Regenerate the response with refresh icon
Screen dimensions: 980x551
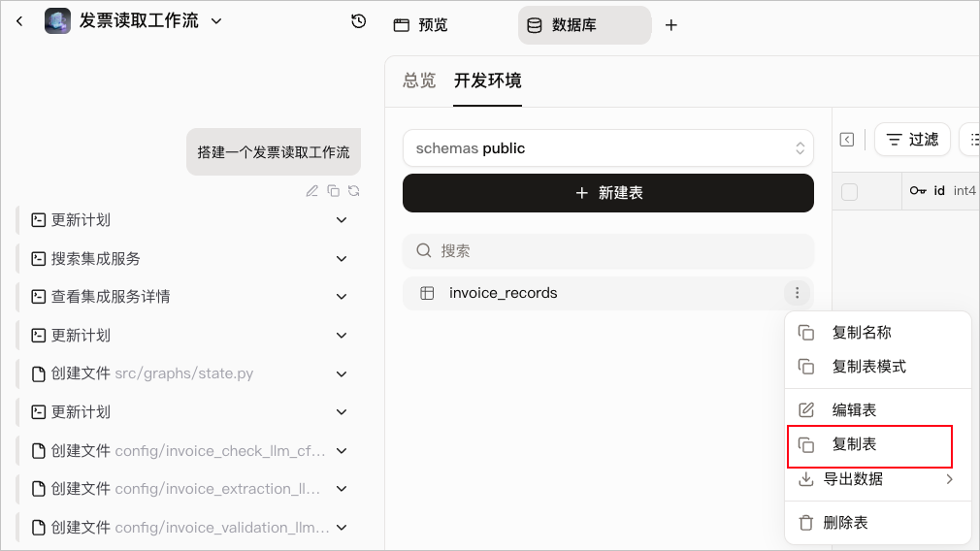pyautogui.click(x=354, y=191)
